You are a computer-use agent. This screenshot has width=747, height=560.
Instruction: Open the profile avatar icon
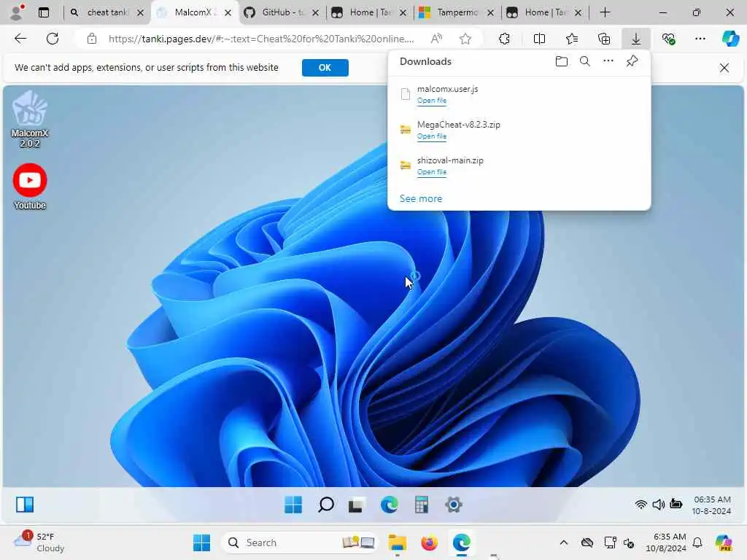click(18, 12)
